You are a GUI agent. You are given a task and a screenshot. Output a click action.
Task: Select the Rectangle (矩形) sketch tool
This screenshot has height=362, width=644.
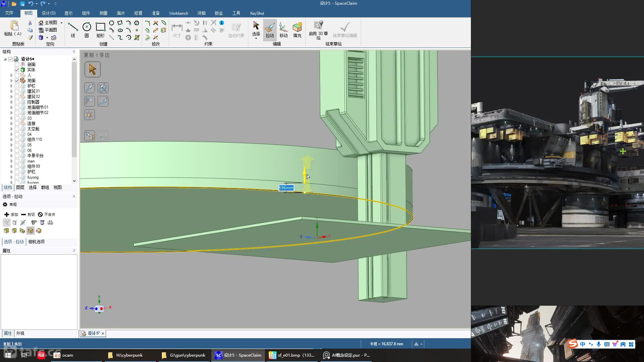pos(100,29)
